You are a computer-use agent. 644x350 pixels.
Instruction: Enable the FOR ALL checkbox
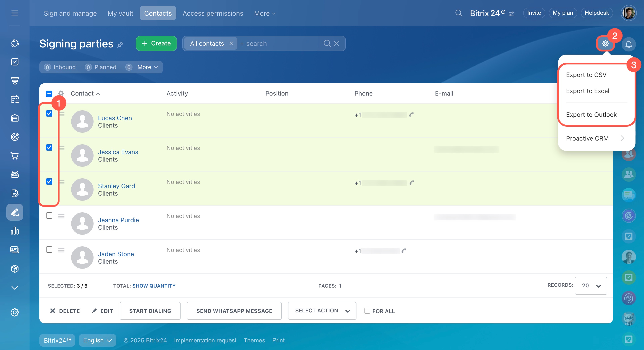click(x=367, y=310)
